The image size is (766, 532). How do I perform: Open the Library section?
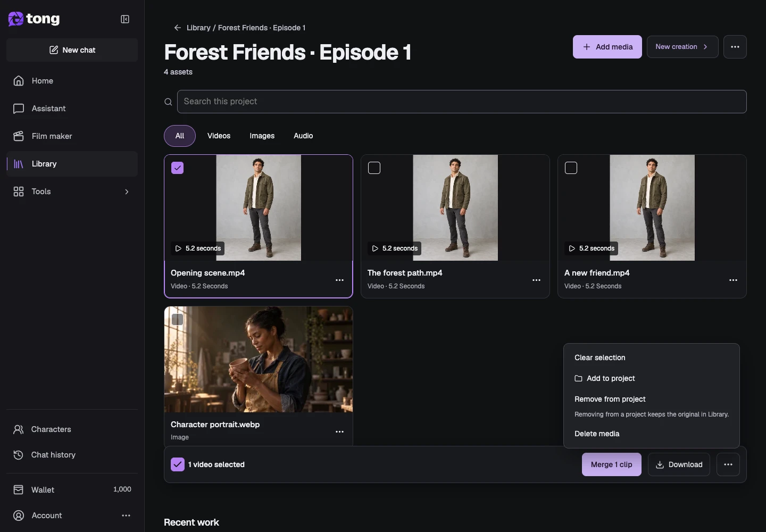coord(72,164)
